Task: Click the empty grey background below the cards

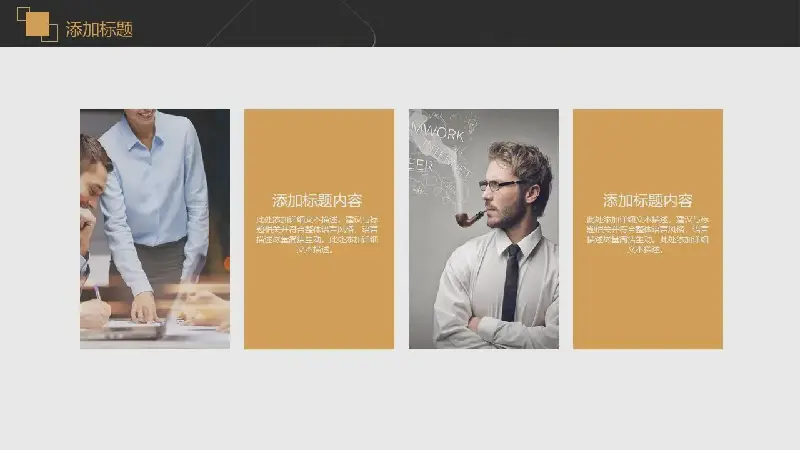Action: pos(400,401)
